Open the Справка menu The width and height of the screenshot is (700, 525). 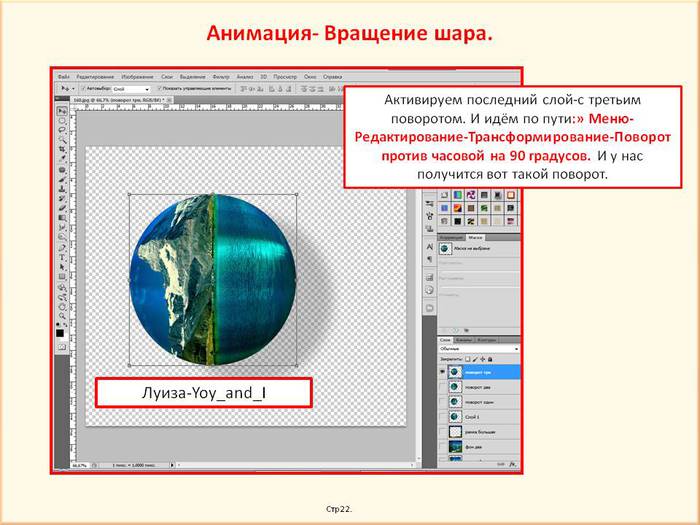point(333,77)
